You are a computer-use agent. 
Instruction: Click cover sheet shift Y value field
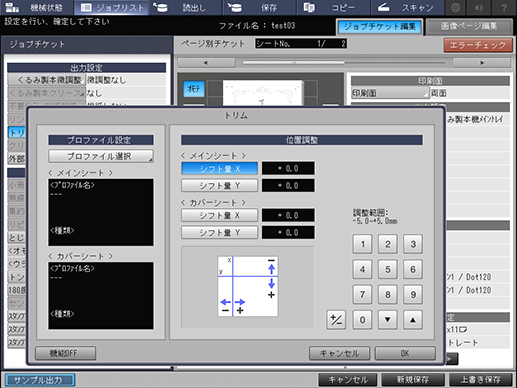point(288,232)
